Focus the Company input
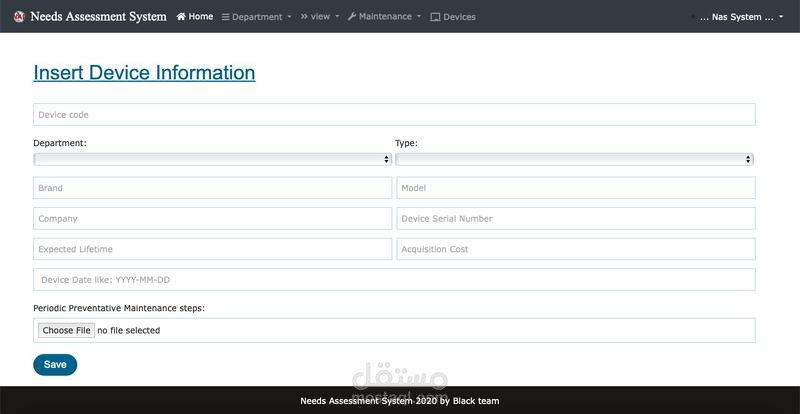Viewport: 800px width, 414px height. 213,218
